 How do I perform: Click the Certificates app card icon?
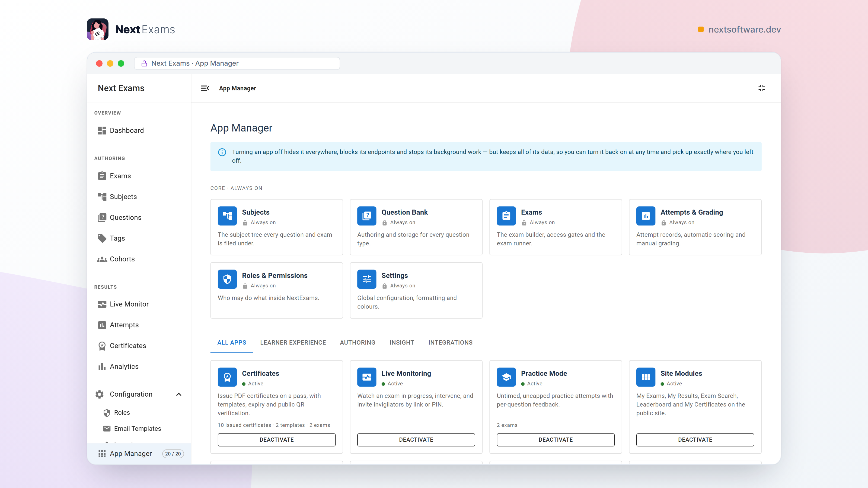click(x=227, y=377)
